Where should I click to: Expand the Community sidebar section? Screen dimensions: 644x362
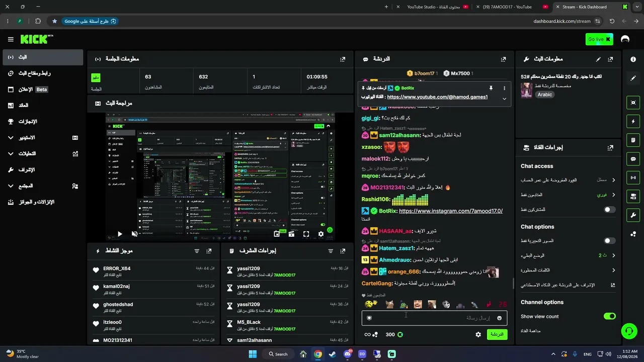tap(43, 186)
